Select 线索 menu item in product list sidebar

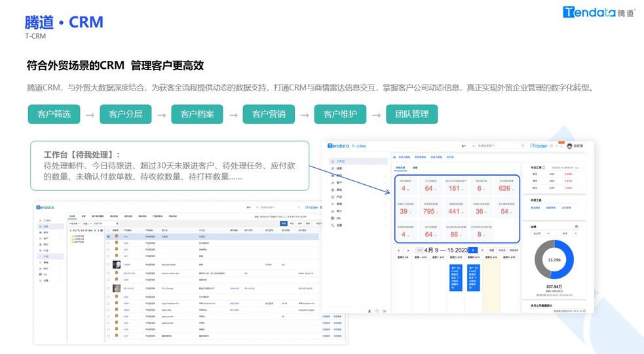tap(51, 227)
